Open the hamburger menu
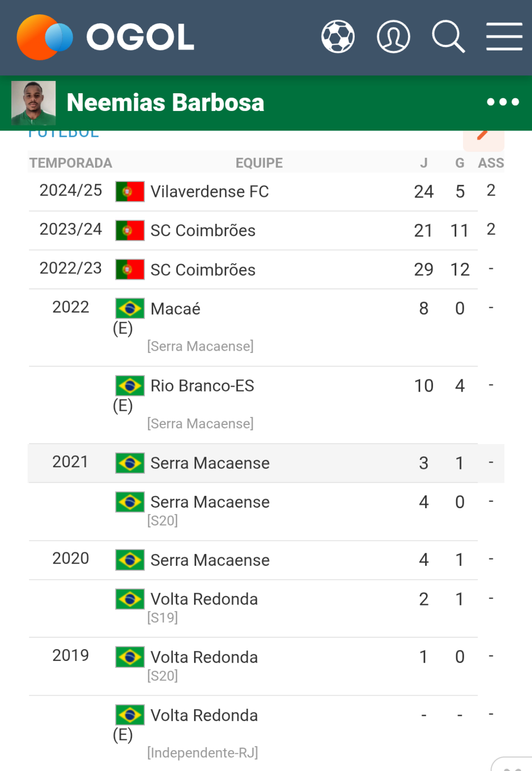This screenshot has height=771, width=532. tap(504, 37)
